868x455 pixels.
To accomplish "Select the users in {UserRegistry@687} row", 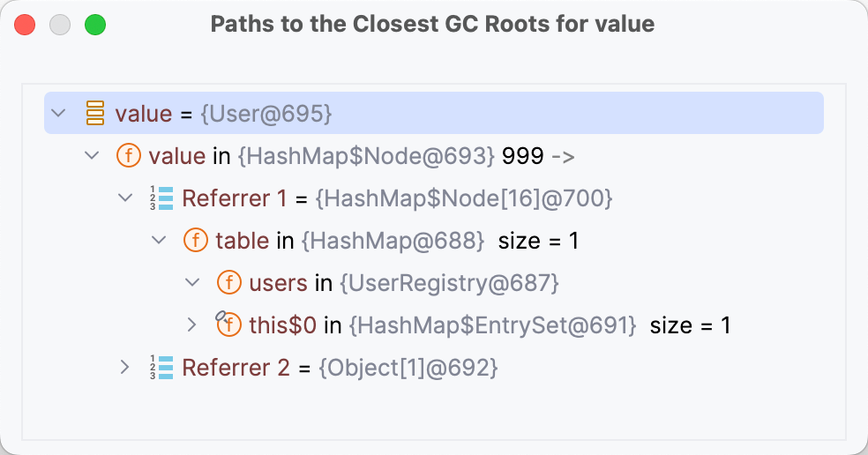I will tap(404, 283).
